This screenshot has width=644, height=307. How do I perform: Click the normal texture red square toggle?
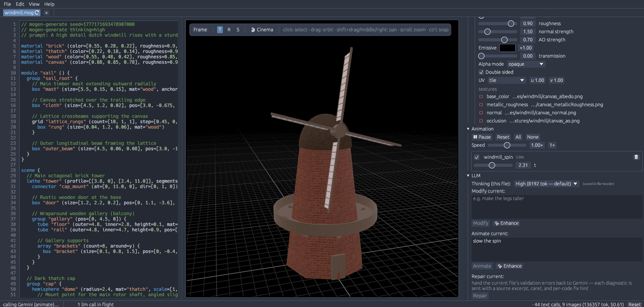click(x=481, y=113)
